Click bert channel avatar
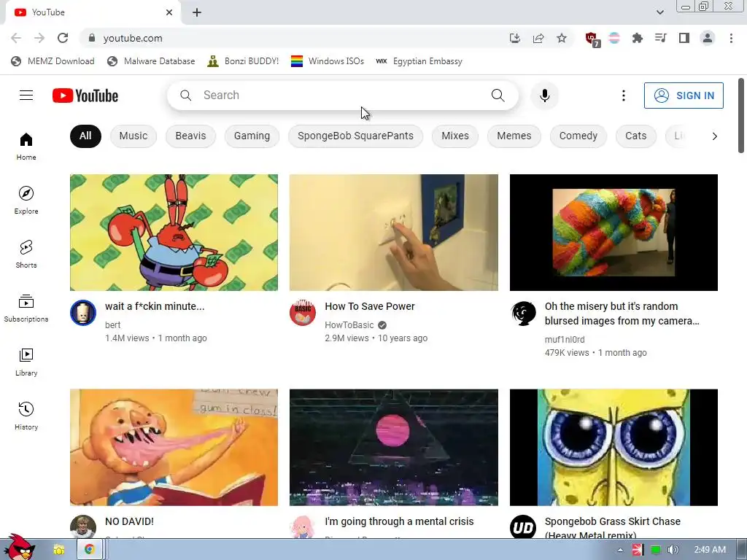Screen dimensions: 747x560 [x=83, y=313]
